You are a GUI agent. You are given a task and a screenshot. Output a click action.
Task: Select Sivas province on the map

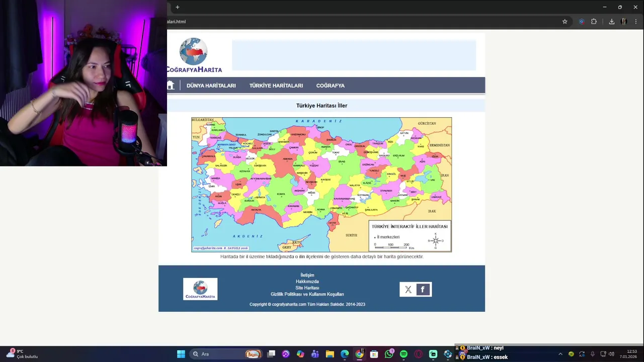click(x=342, y=161)
